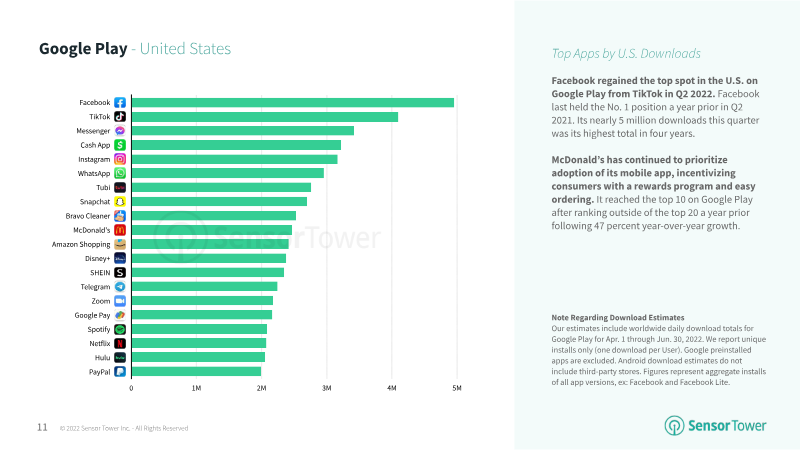Click the Facebook app icon
This screenshot has height=450, width=800.
[120, 102]
